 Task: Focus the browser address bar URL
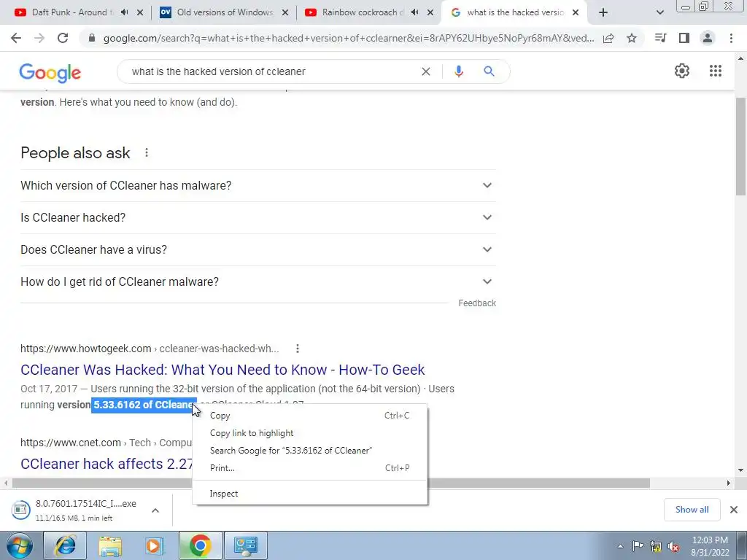point(349,38)
